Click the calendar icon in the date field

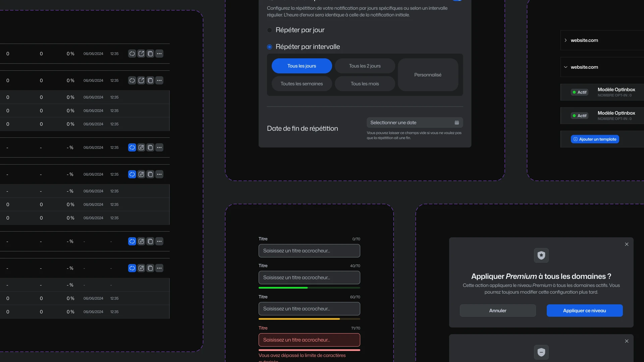point(457,123)
